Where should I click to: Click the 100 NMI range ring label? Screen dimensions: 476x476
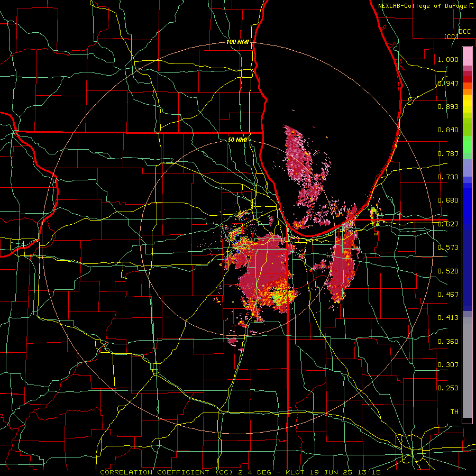[x=237, y=42]
